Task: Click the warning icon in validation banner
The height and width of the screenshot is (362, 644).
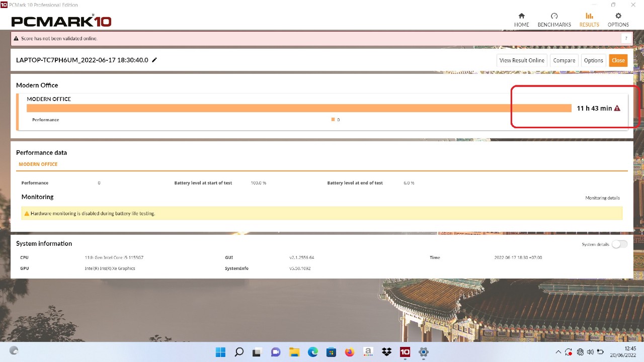Action: [x=16, y=38]
